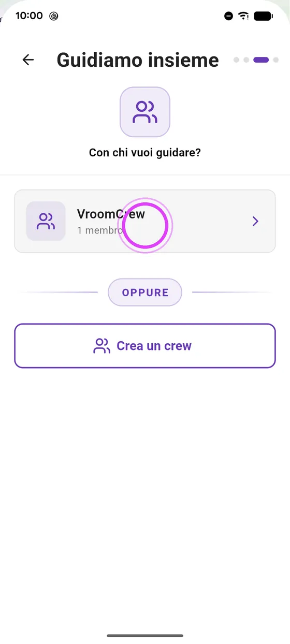The width and height of the screenshot is (290, 644).
Task: Tap the last progress dot
Action: (x=276, y=60)
